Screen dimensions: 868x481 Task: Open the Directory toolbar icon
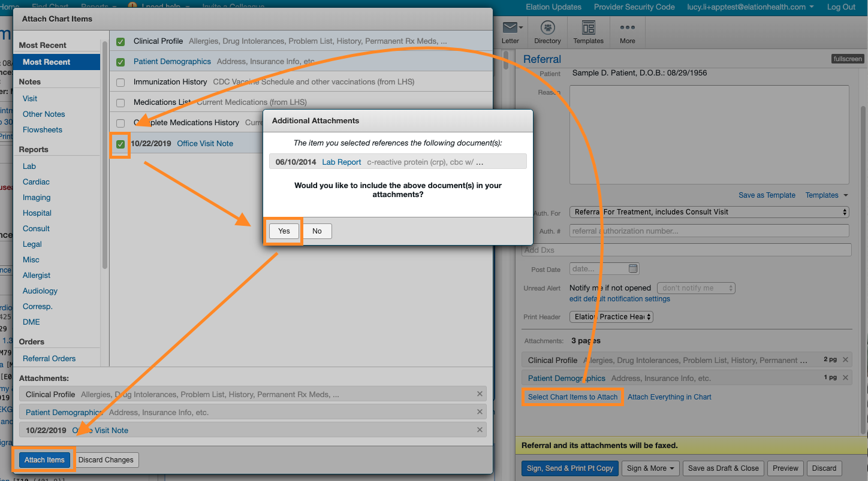click(x=547, y=33)
